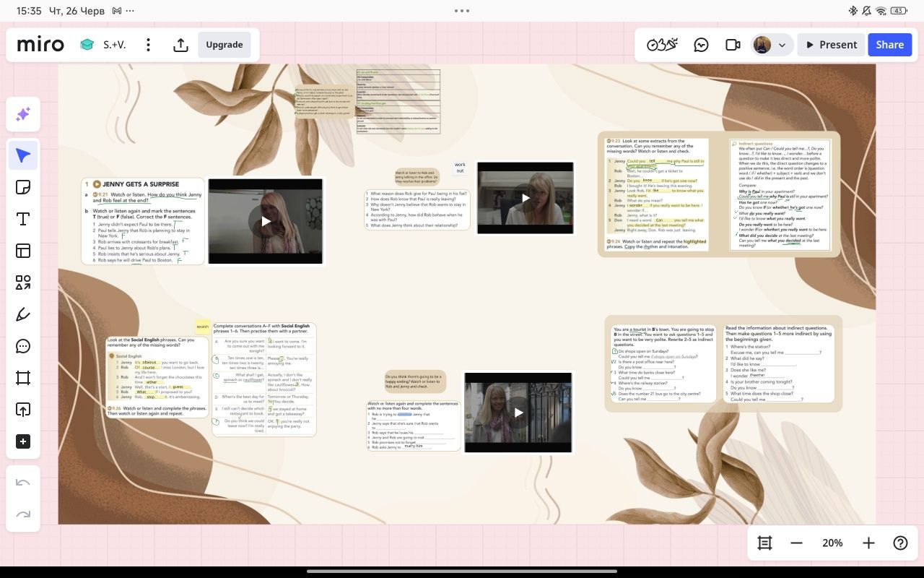Open the user avatar
This screenshot has width=924, height=578.
[762, 45]
